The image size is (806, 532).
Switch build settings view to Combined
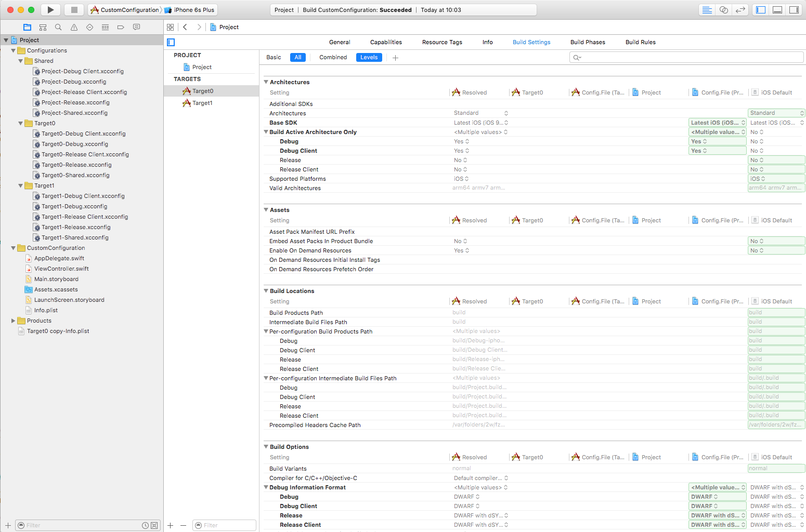tap(333, 58)
